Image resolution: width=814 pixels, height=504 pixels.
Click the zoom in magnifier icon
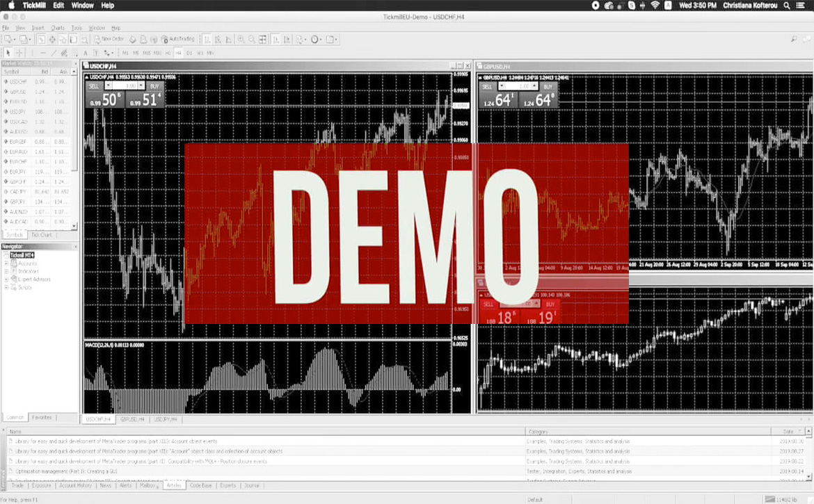241,40
